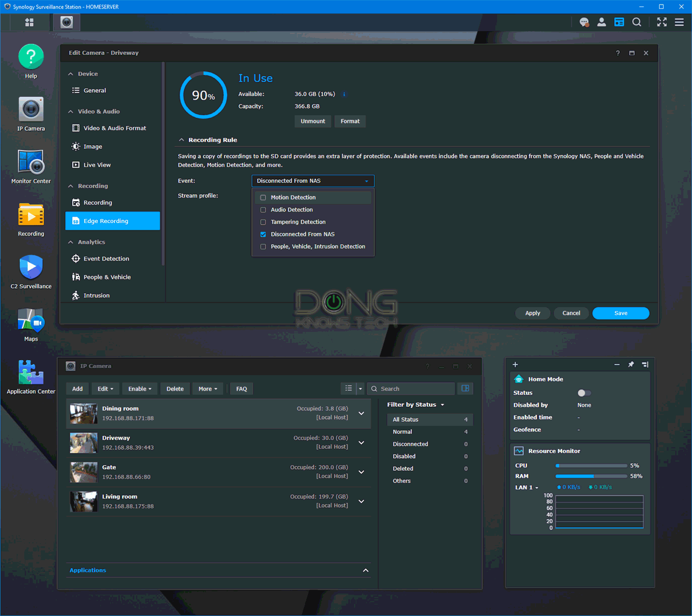Switch to the Edge Recording section
Image resolution: width=692 pixels, height=616 pixels.
tap(112, 221)
